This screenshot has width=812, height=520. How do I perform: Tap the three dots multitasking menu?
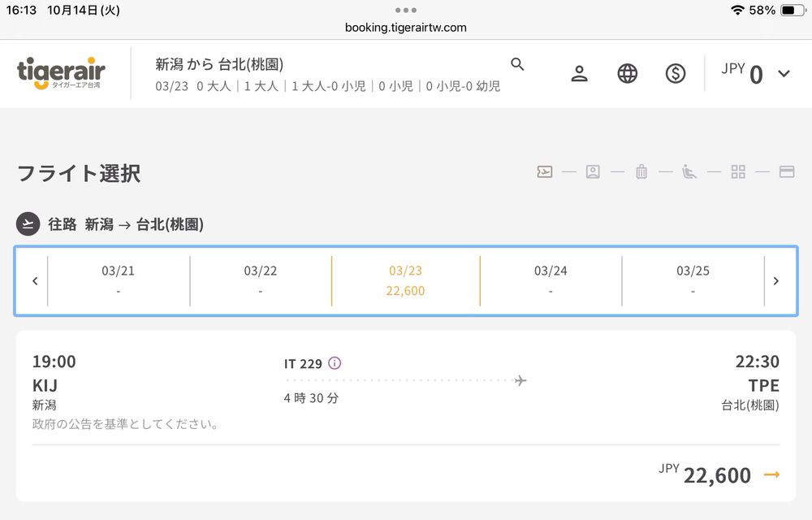click(405, 10)
